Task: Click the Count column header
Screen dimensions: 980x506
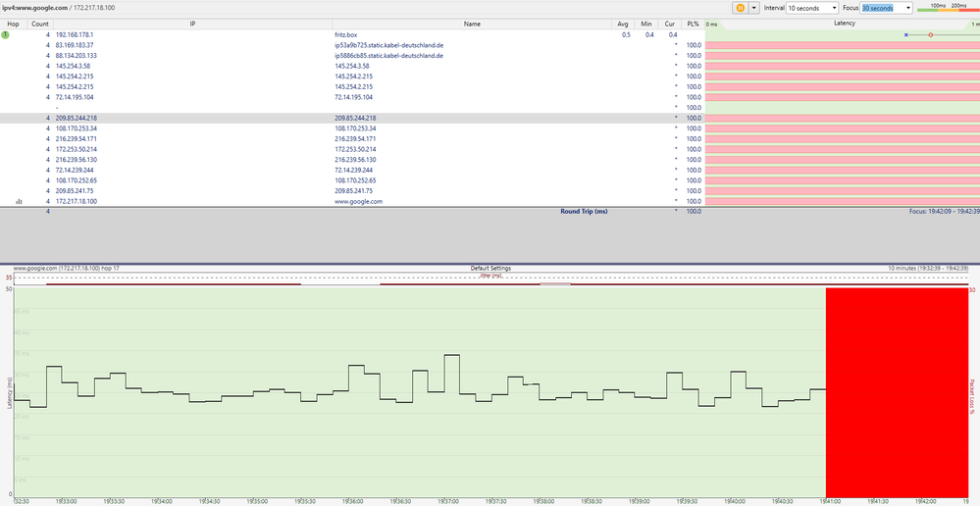Action: pos(40,22)
